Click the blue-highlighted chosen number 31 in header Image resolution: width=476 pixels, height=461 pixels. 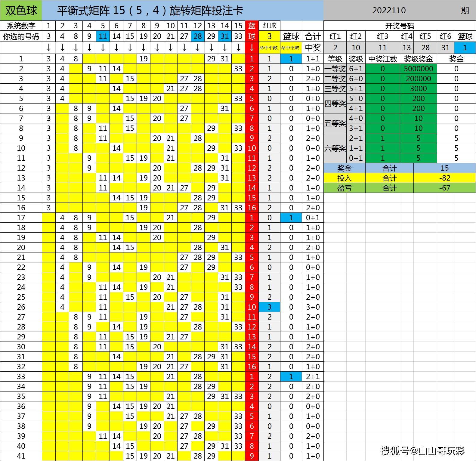point(225,36)
